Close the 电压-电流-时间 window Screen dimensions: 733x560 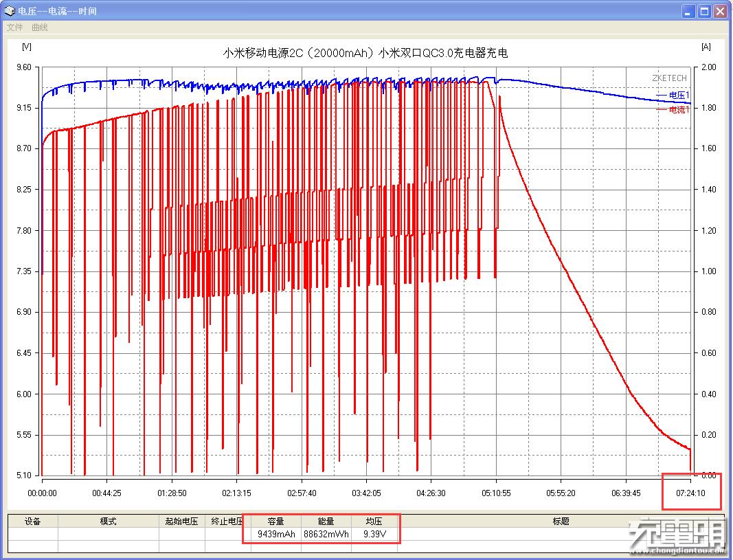tap(719, 11)
